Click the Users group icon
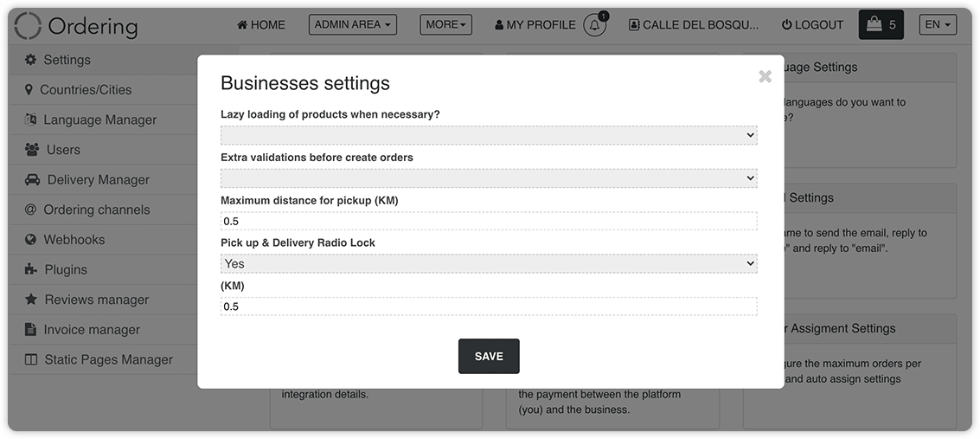980x439 pixels. (x=31, y=150)
